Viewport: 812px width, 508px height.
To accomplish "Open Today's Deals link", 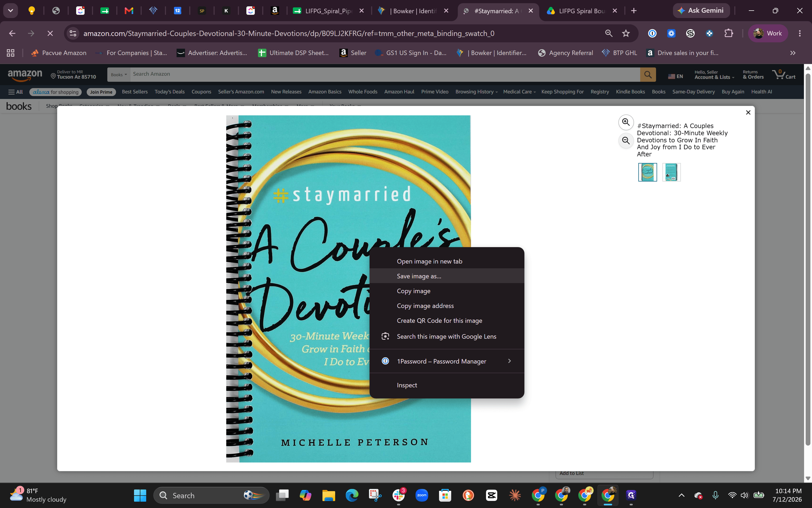I will [x=169, y=92].
